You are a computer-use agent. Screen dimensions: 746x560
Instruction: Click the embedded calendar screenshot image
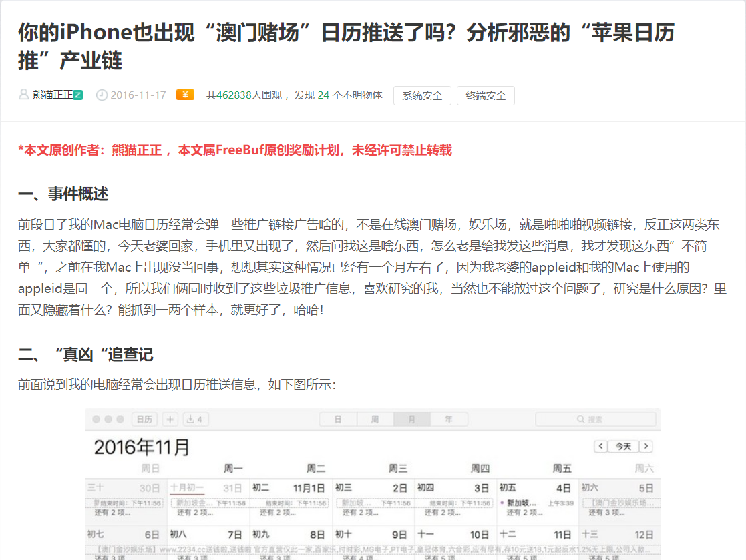click(373, 484)
